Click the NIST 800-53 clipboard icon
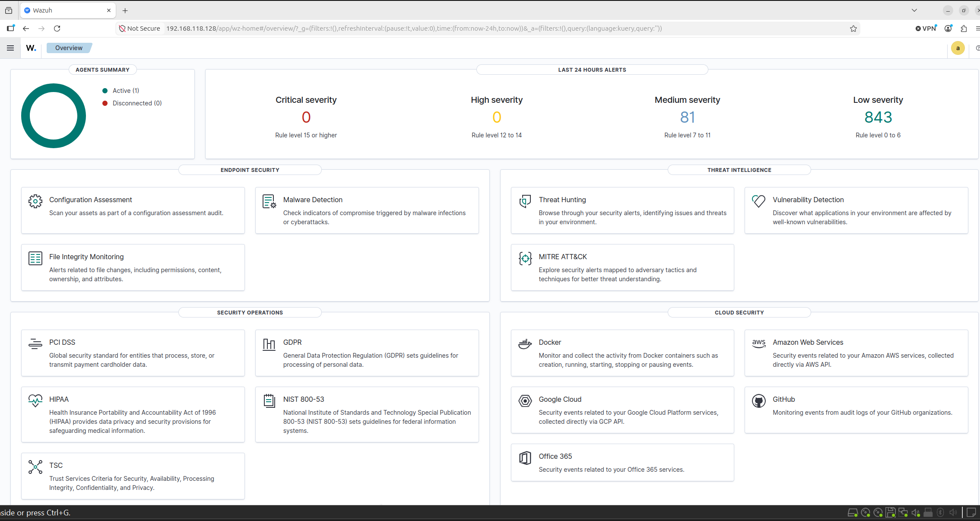 [269, 400]
